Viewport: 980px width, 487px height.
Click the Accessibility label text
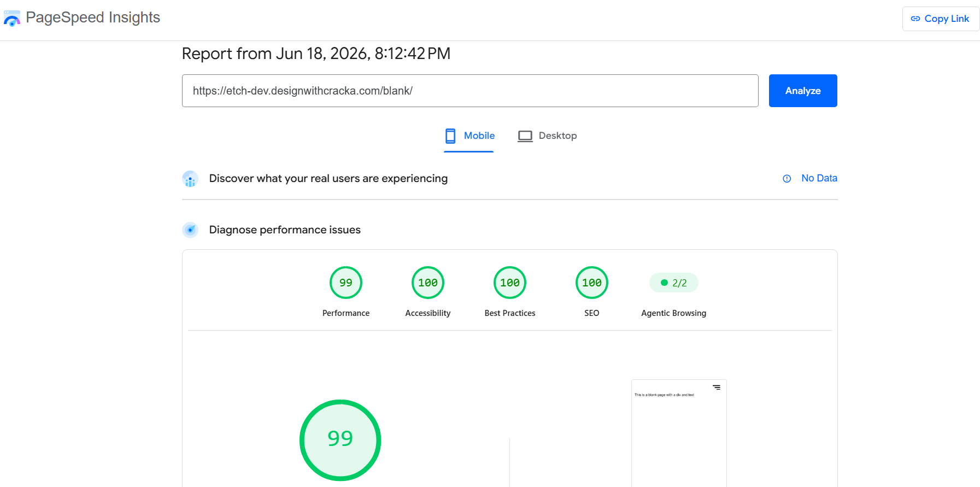(428, 313)
